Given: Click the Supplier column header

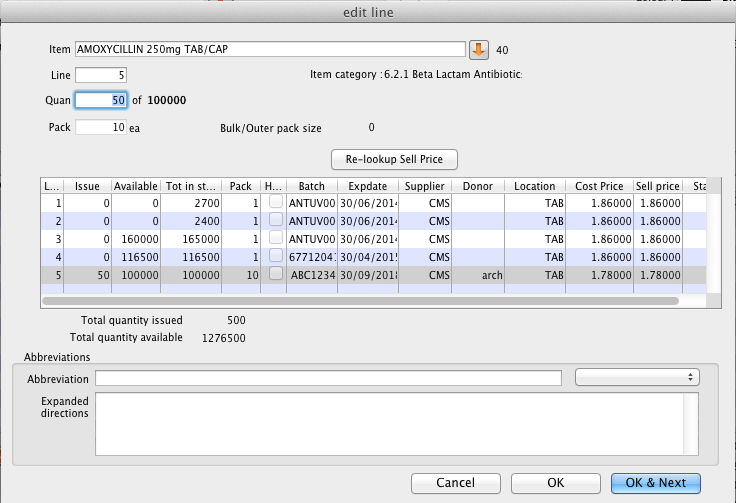Looking at the screenshot, I should click(424, 186).
